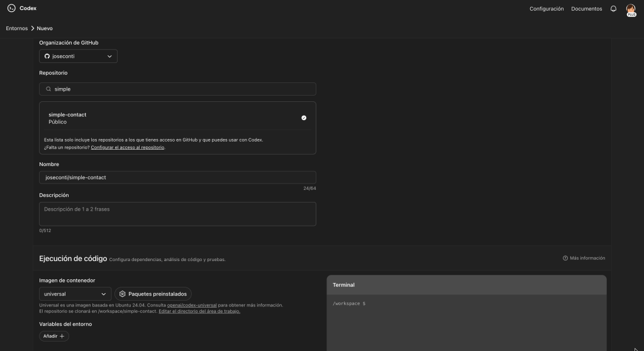Open the universal container image dropdown
Screen dimensions: 644x351
[x=75, y=294]
